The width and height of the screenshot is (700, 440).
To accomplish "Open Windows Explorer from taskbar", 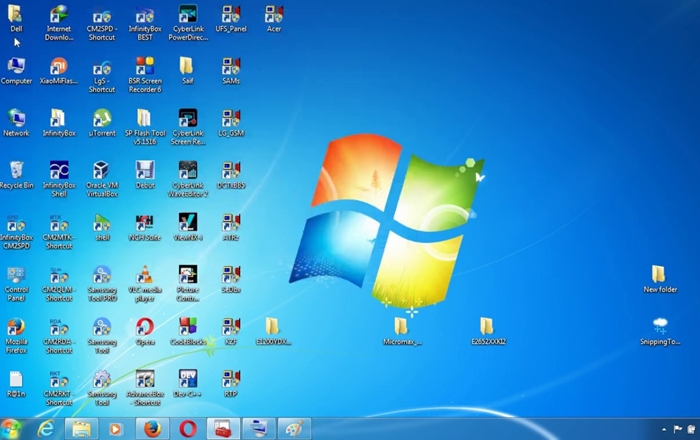I will [x=81, y=429].
